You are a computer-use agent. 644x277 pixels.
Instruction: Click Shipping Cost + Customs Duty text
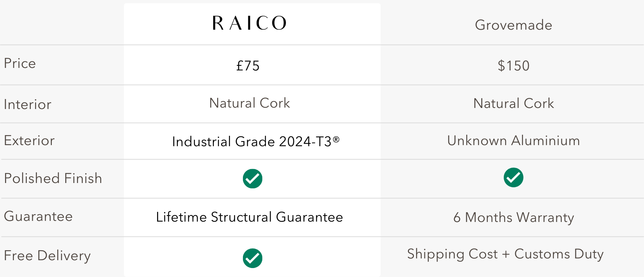pos(505,254)
